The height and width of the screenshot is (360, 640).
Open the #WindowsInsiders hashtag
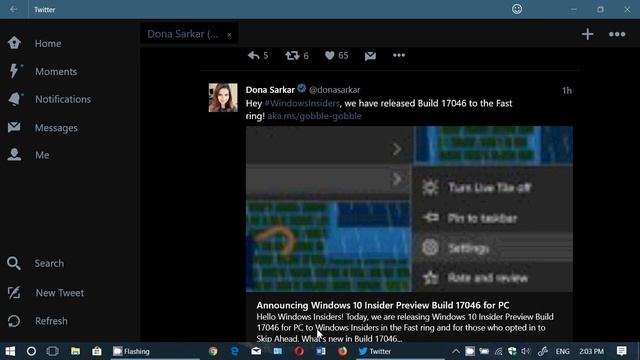(x=302, y=103)
